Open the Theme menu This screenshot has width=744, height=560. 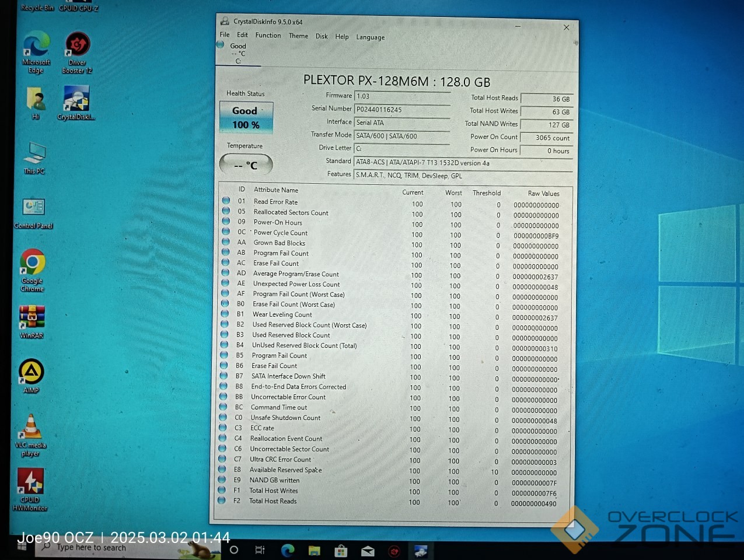pyautogui.click(x=298, y=36)
